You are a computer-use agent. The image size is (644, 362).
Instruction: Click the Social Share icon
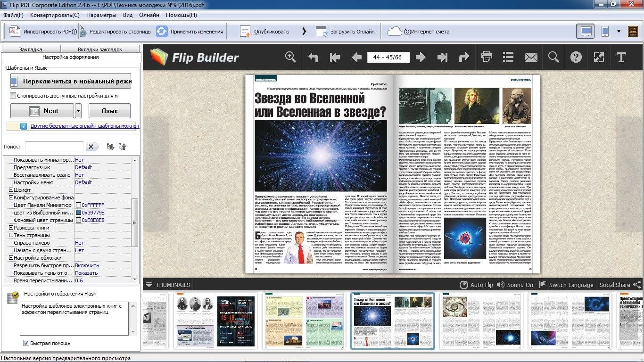(x=637, y=285)
